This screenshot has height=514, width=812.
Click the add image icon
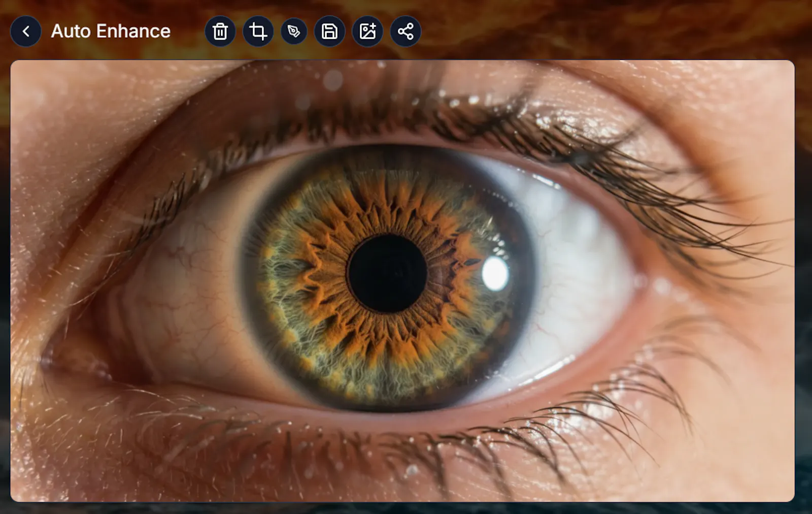(368, 31)
